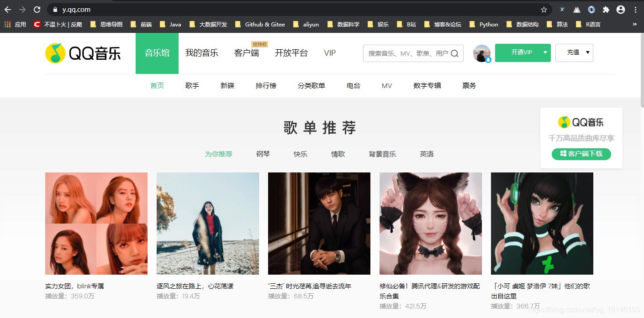Switch to the 音乐馆 tab

(x=157, y=53)
